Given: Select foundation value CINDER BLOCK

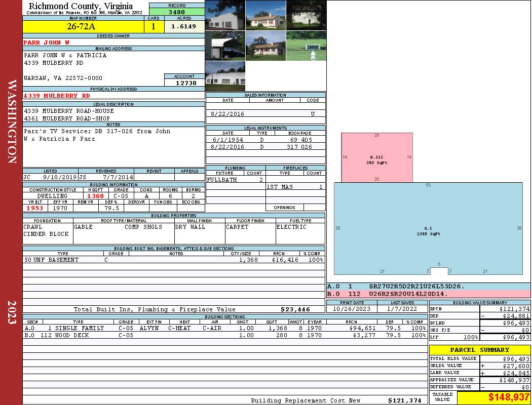Looking at the screenshot, I should click(x=46, y=234).
